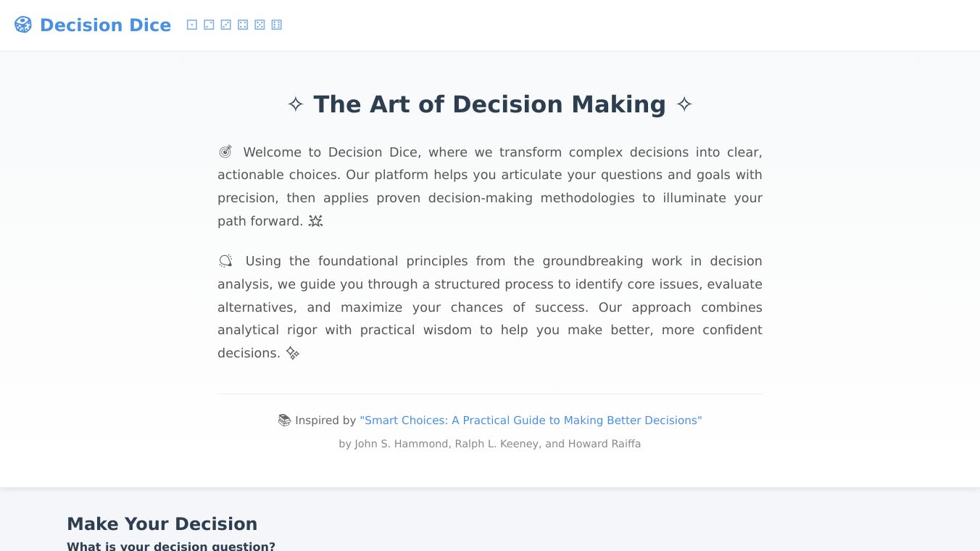Select the one-dot die face icon
This screenshot has width=980, height=551.
[x=192, y=25]
